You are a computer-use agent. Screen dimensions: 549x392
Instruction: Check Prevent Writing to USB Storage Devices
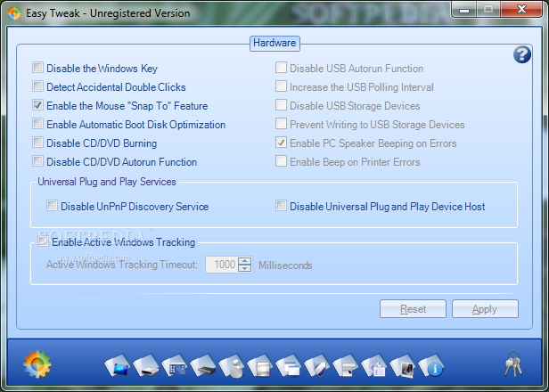coord(281,123)
